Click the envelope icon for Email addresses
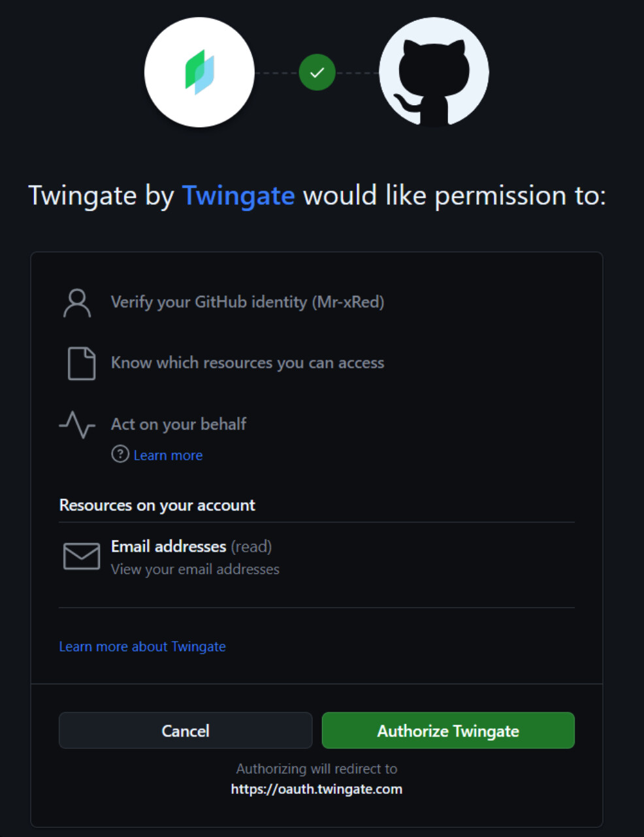 (x=82, y=556)
